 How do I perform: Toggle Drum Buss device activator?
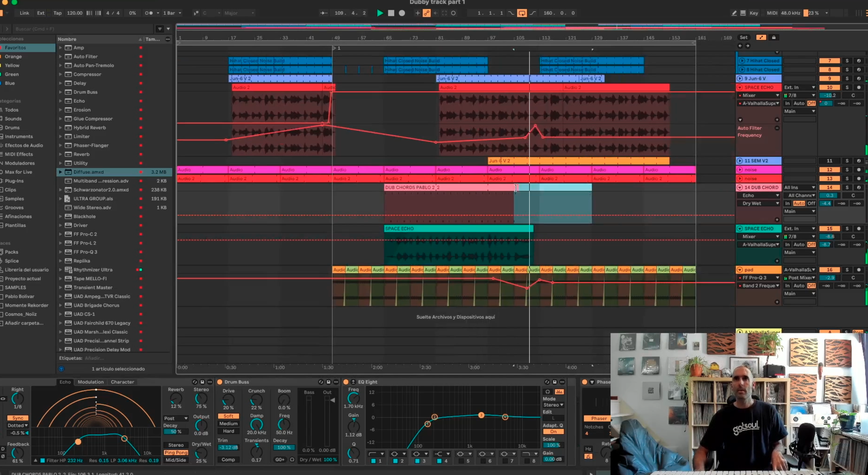coord(220,382)
